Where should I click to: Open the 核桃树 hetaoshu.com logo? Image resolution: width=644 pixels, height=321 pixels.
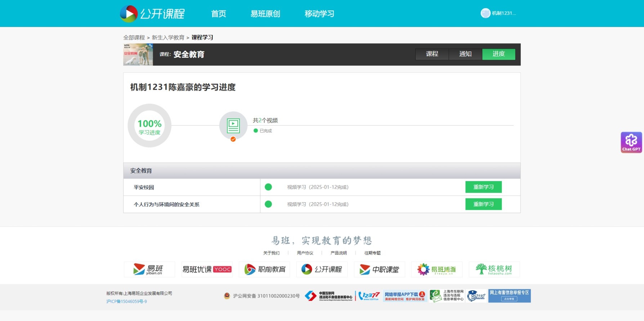(494, 269)
